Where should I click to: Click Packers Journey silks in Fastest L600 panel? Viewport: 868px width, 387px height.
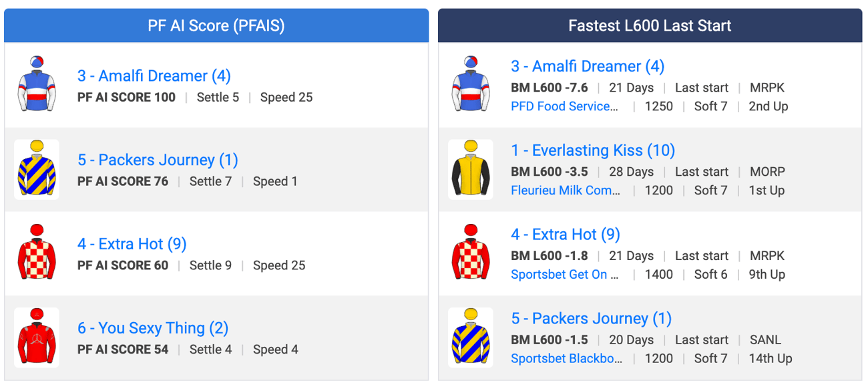coord(471,338)
